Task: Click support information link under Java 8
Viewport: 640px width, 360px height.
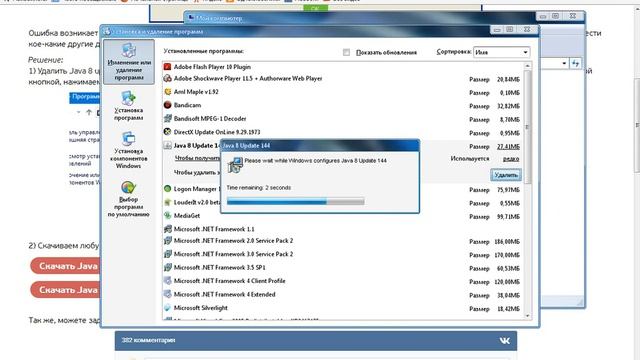Action: (198, 158)
